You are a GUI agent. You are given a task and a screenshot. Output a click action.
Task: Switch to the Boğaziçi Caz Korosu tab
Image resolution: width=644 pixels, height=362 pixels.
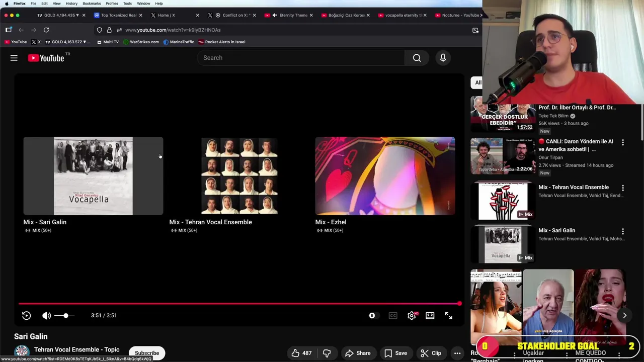pyautogui.click(x=346, y=15)
